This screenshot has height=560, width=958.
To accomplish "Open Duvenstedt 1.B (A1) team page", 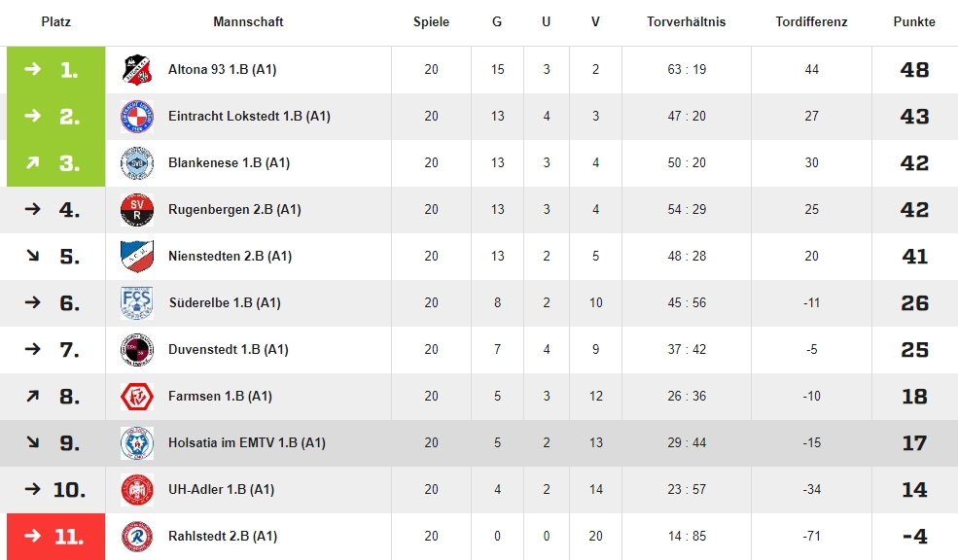I will tap(228, 350).
